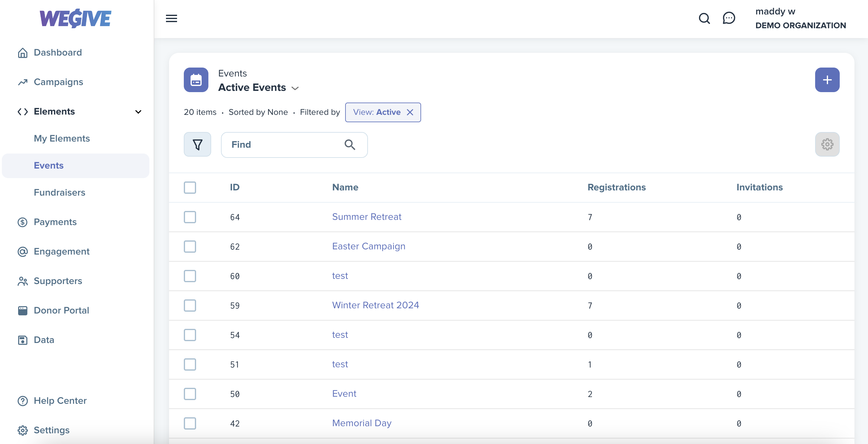
Task: Open Data in sidebar
Action: click(x=44, y=340)
